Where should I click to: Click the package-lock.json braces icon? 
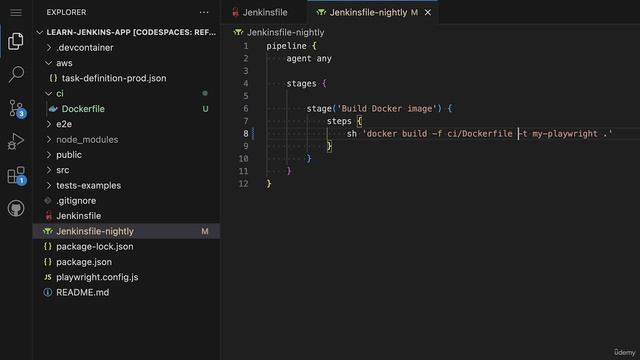[x=48, y=247]
